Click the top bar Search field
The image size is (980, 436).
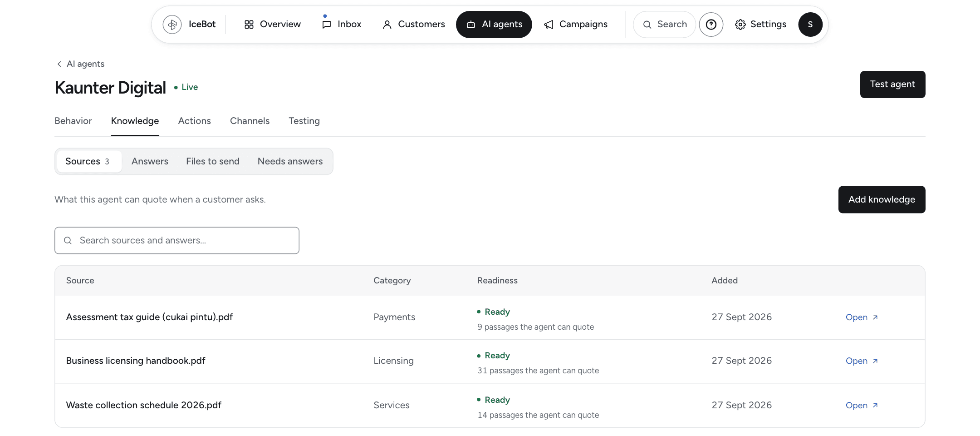[x=665, y=25]
